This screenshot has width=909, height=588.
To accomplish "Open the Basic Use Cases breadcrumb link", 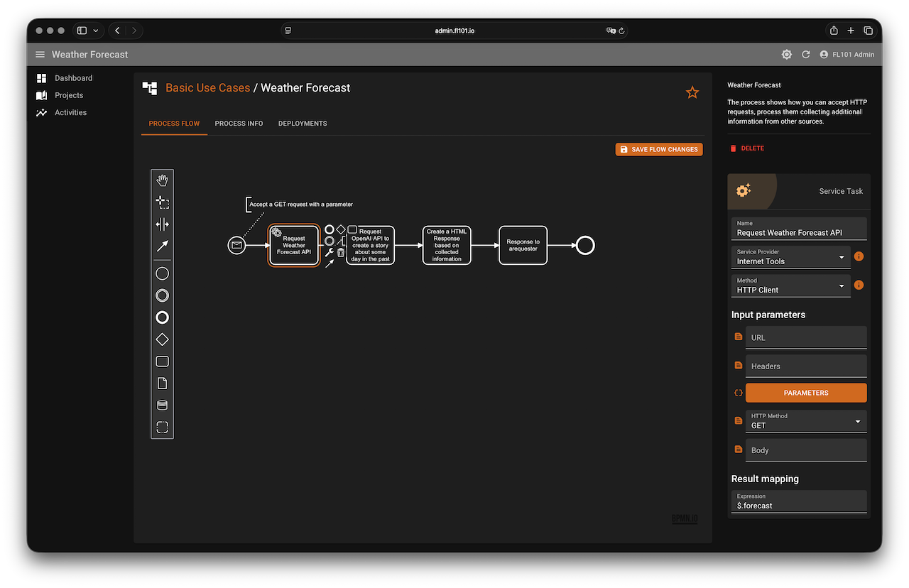I will click(207, 88).
